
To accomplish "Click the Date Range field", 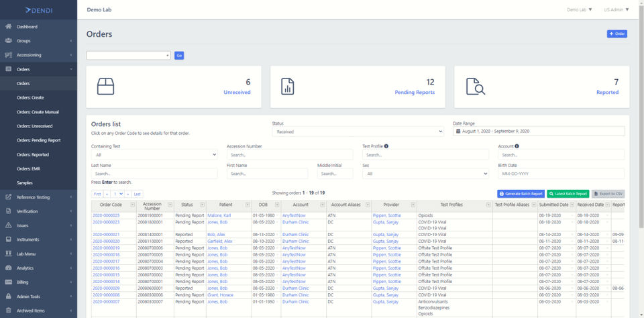I will click(539, 131).
